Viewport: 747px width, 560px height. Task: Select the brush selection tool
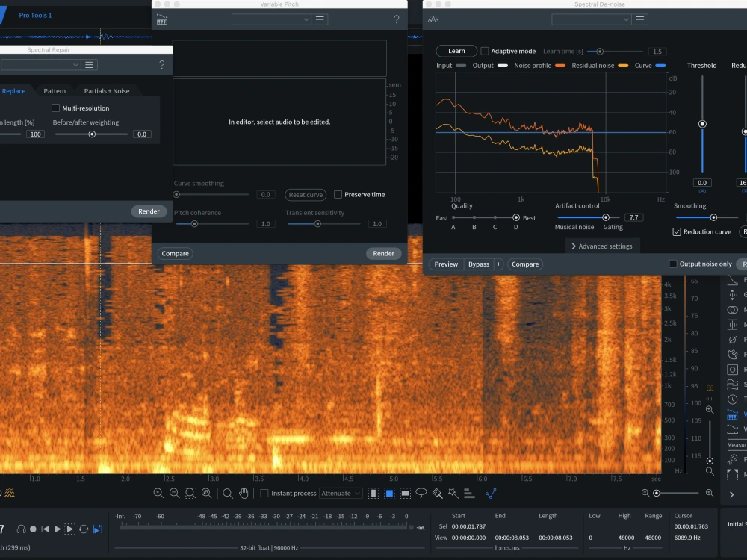coord(437,494)
